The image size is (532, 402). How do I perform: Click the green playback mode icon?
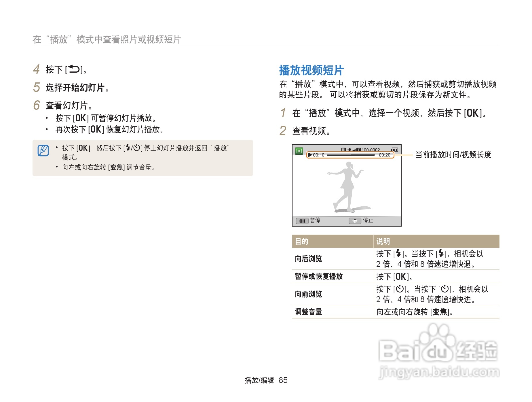299,151
